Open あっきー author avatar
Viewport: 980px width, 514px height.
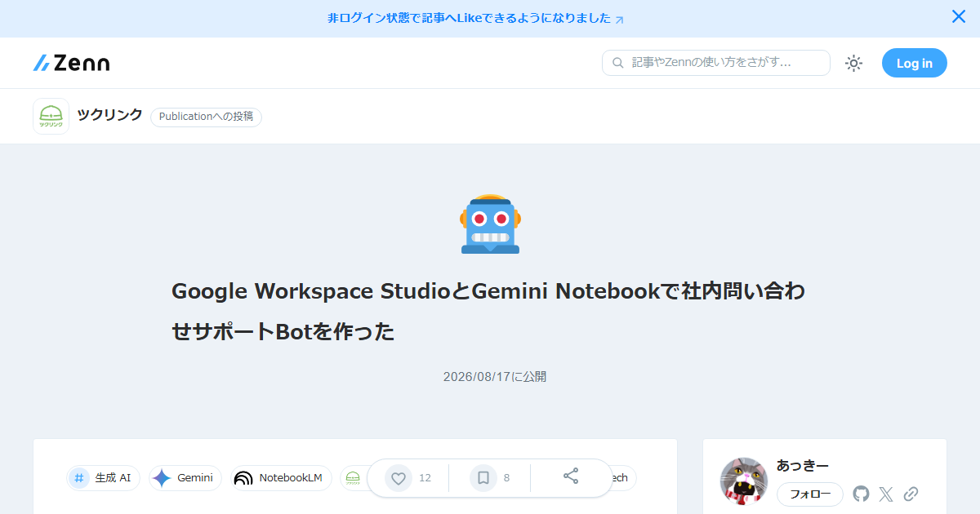click(744, 481)
